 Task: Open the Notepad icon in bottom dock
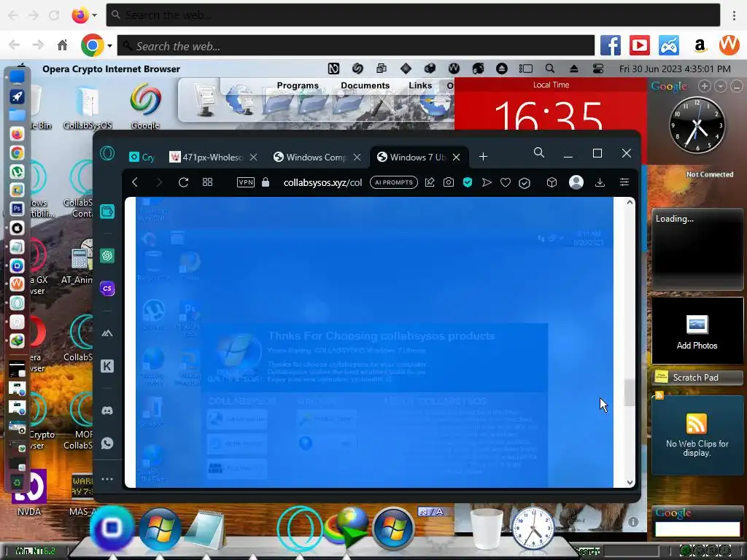click(x=206, y=530)
